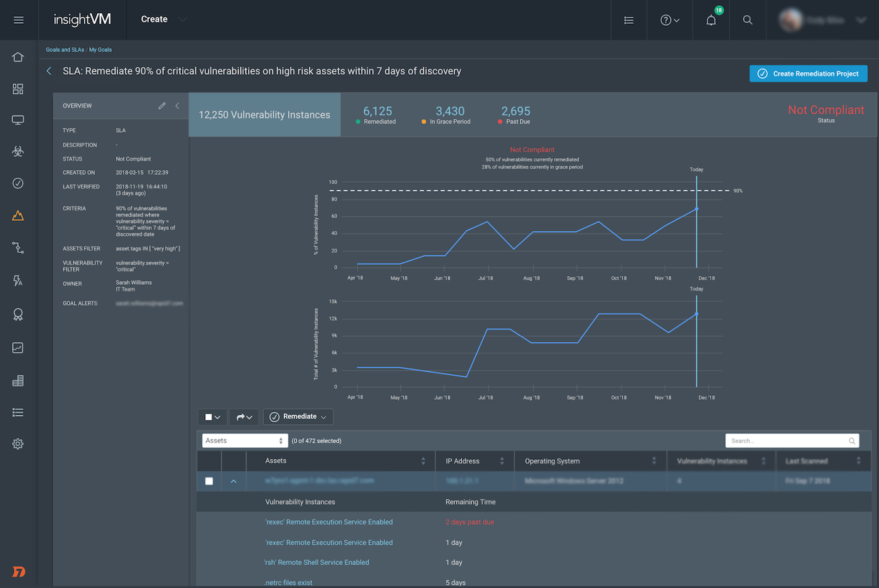Viewport: 879px width, 588px height.
Task: Click the notifications bell icon
Action: [x=711, y=20]
